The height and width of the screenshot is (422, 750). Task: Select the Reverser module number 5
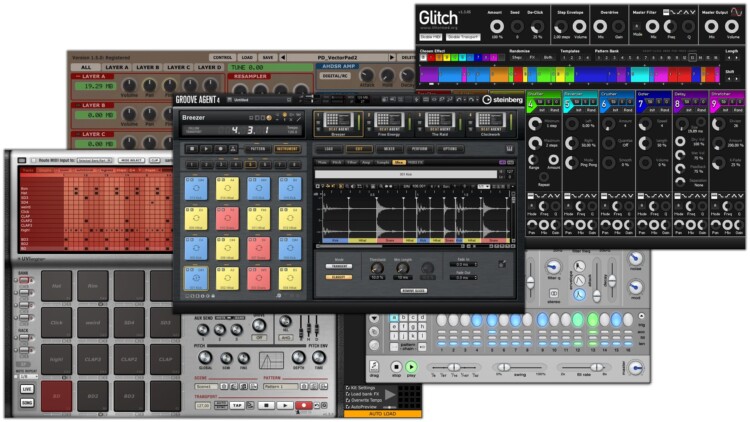(x=567, y=104)
